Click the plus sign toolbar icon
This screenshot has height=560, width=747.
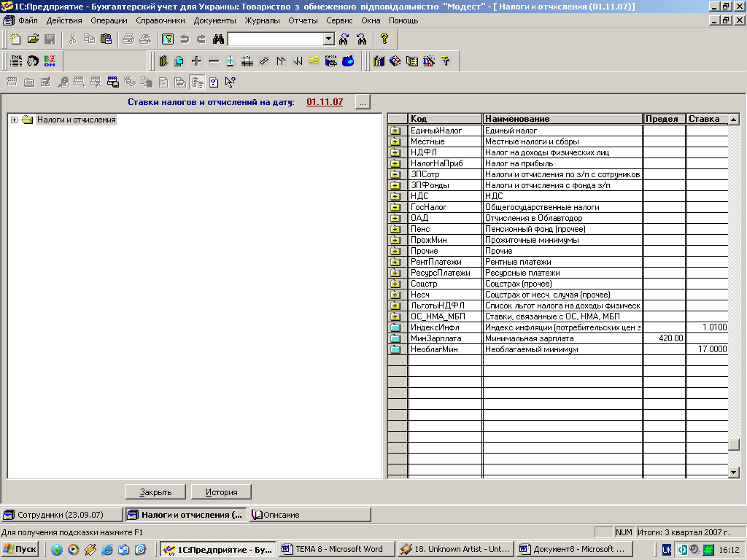click(196, 61)
